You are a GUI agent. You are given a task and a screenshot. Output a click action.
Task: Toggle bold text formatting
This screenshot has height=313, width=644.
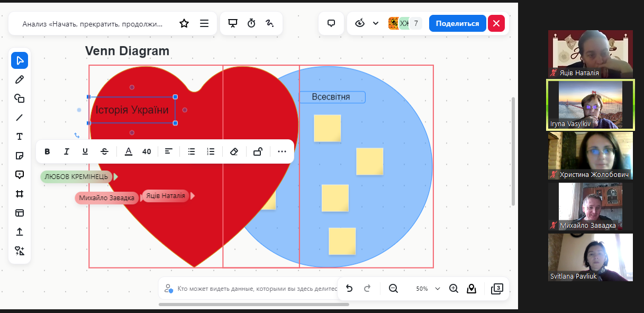click(x=48, y=151)
